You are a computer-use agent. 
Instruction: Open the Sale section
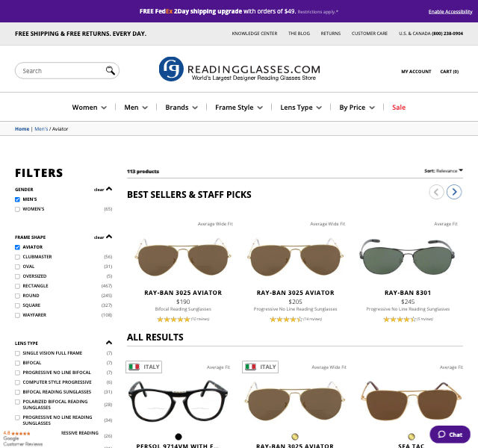coord(399,108)
